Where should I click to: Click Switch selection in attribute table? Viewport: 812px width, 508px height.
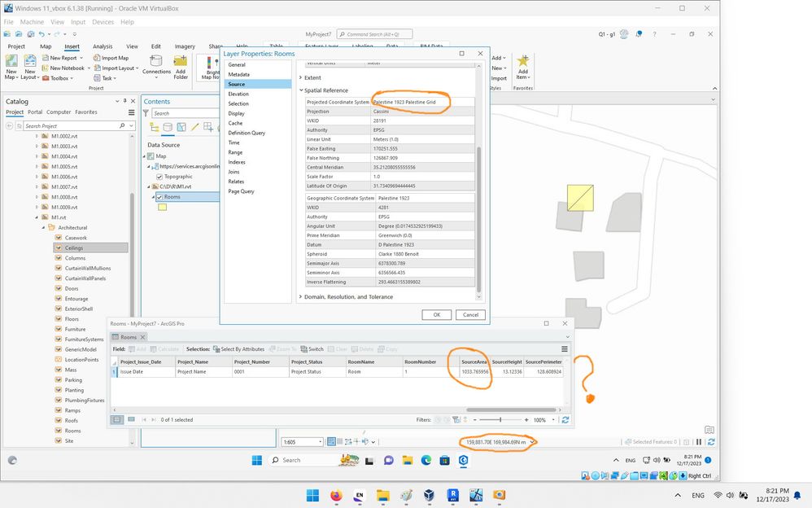pyautogui.click(x=312, y=349)
